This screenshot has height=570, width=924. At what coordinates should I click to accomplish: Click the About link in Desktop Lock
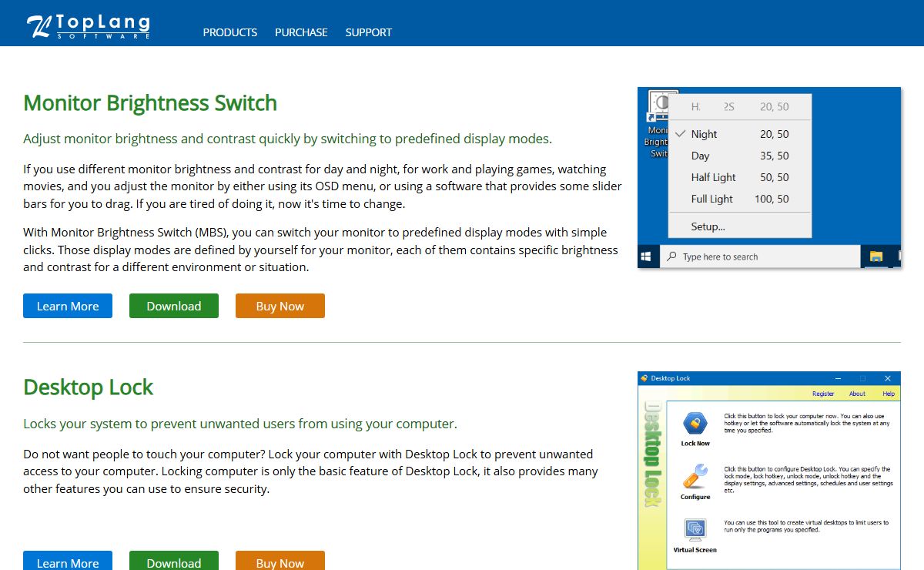click(857, 394)
